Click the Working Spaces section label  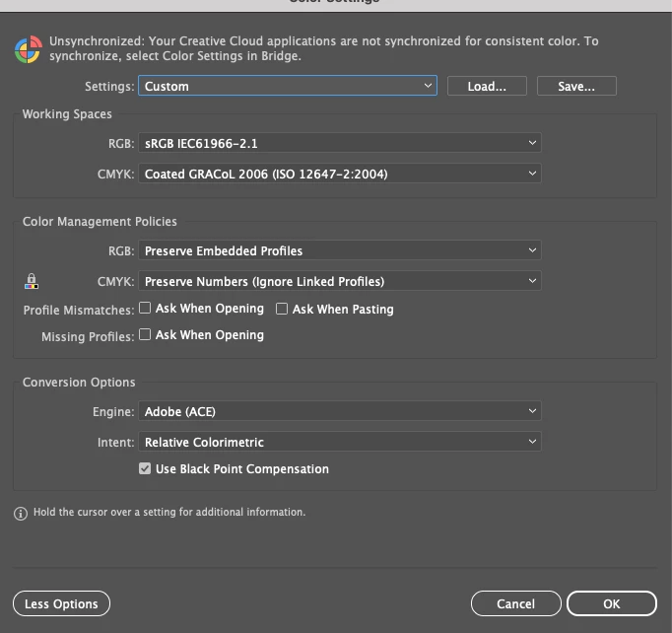point(67,114)
